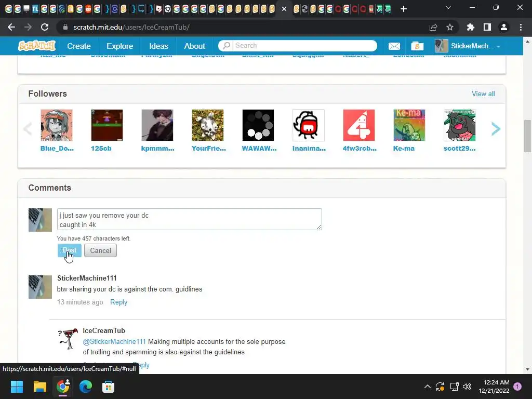532x399 pixels.
Task: Open the browser Extensions puzzle icon
Action: 470,27
